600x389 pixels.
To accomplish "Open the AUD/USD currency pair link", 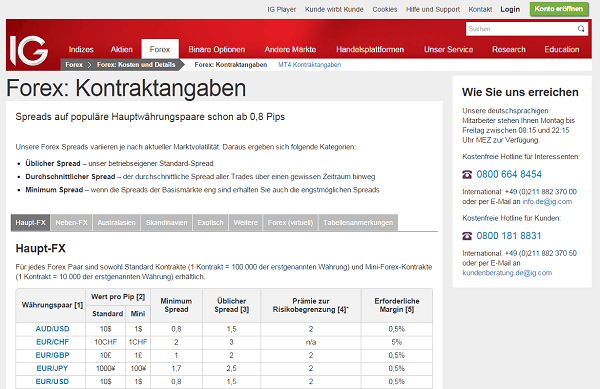I will tap(52, 329).
